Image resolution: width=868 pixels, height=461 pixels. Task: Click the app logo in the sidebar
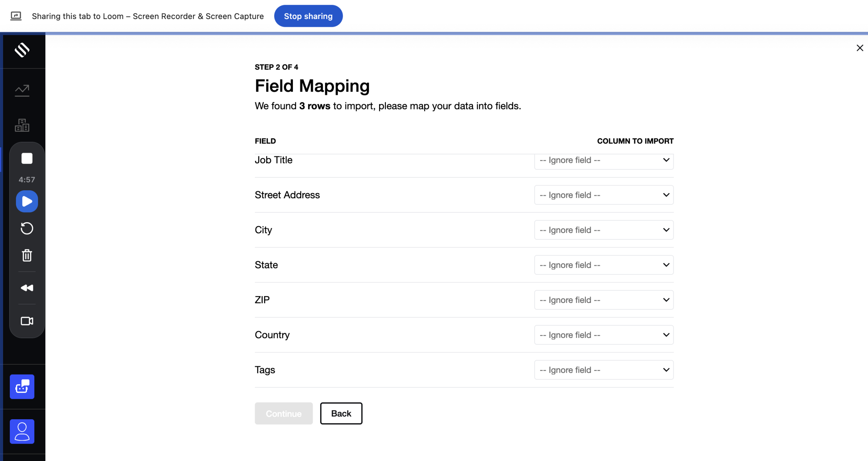click(x=22, y=50)
